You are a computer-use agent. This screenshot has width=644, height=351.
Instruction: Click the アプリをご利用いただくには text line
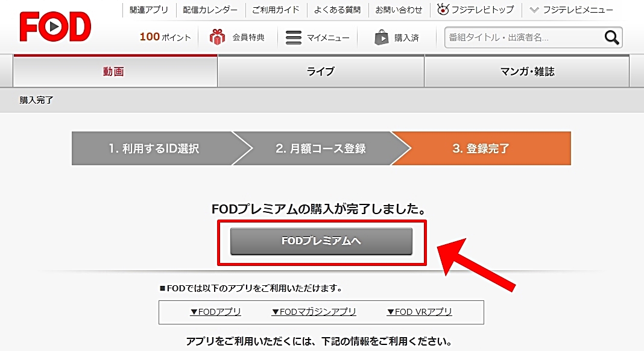320,341
